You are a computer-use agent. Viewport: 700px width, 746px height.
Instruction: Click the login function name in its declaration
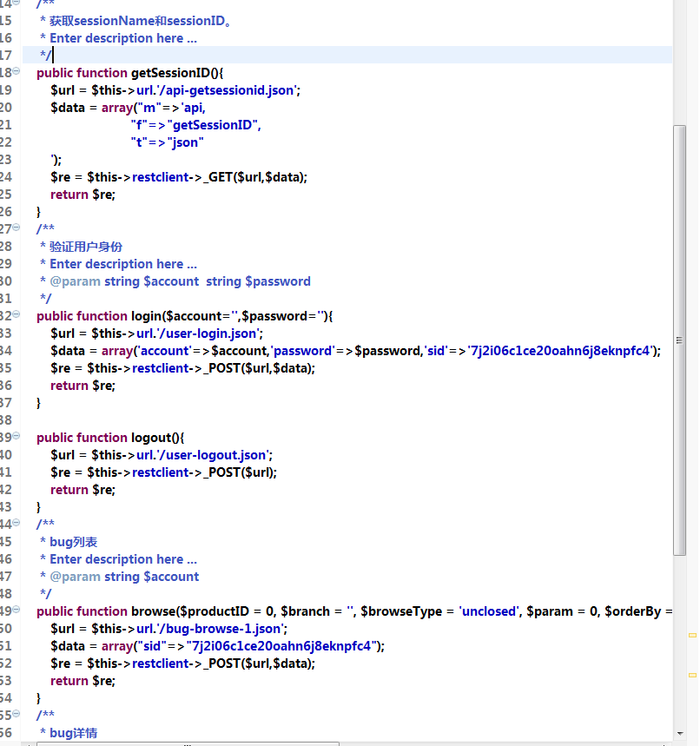pos(146,316)
